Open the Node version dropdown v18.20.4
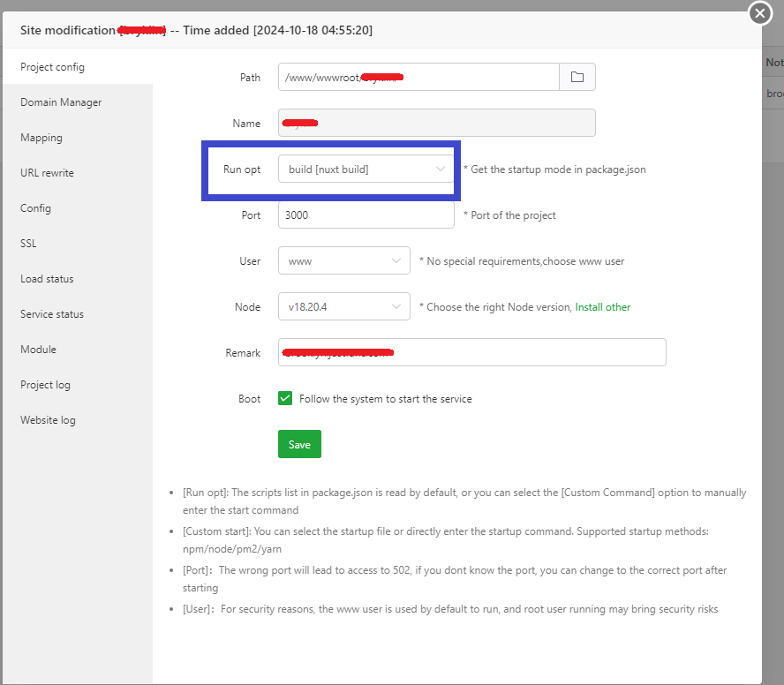The width and height of the screenshot is (784, 685). [343, 307]
